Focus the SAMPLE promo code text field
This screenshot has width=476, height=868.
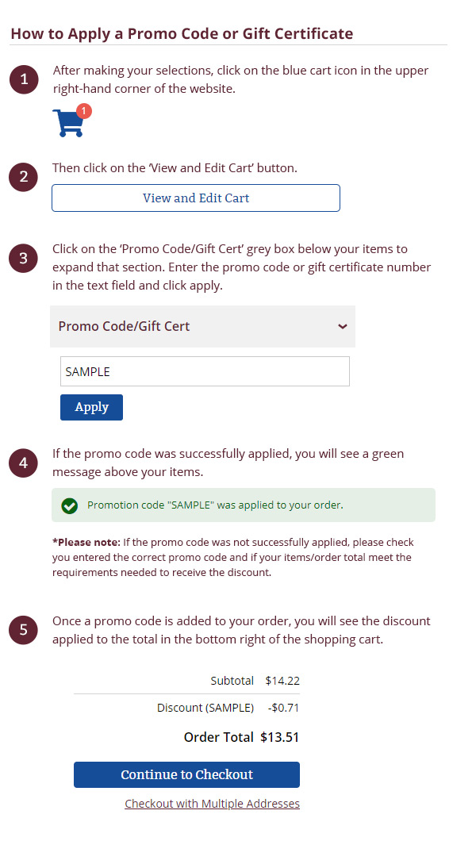coord(205,371)
